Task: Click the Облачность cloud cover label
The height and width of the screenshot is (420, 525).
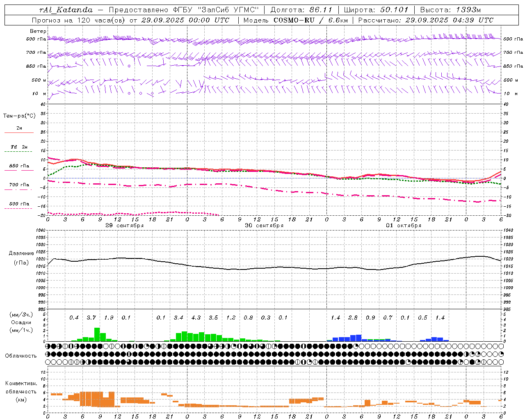Action: [x=21, y=356]
